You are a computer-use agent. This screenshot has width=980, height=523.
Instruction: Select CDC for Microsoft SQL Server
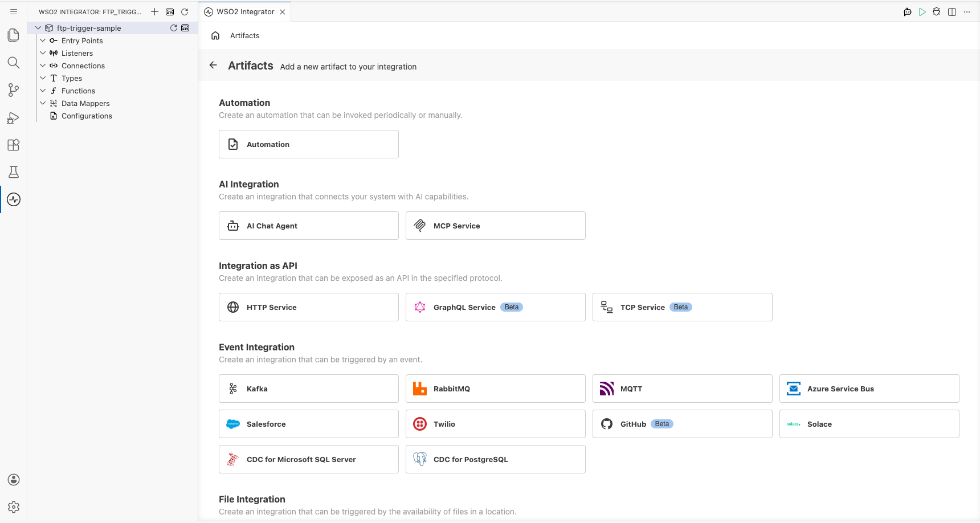309,459
